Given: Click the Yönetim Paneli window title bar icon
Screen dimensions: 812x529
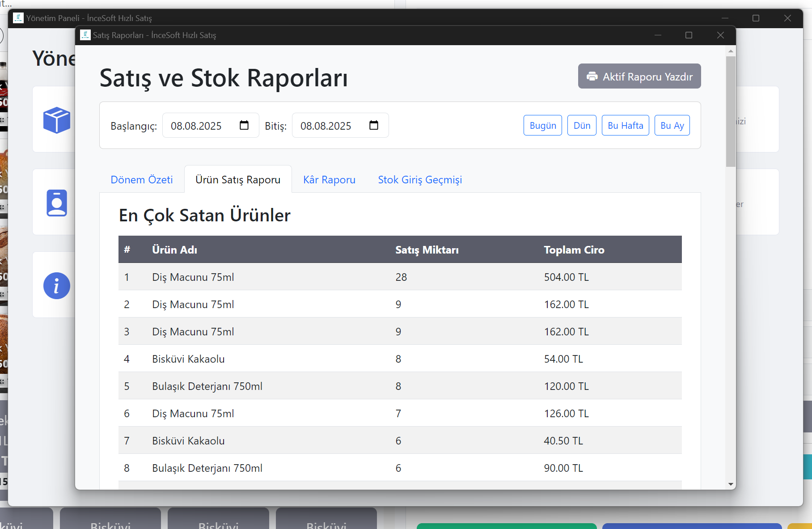Looking at the screenshot, I should click(x=18, y=18).
